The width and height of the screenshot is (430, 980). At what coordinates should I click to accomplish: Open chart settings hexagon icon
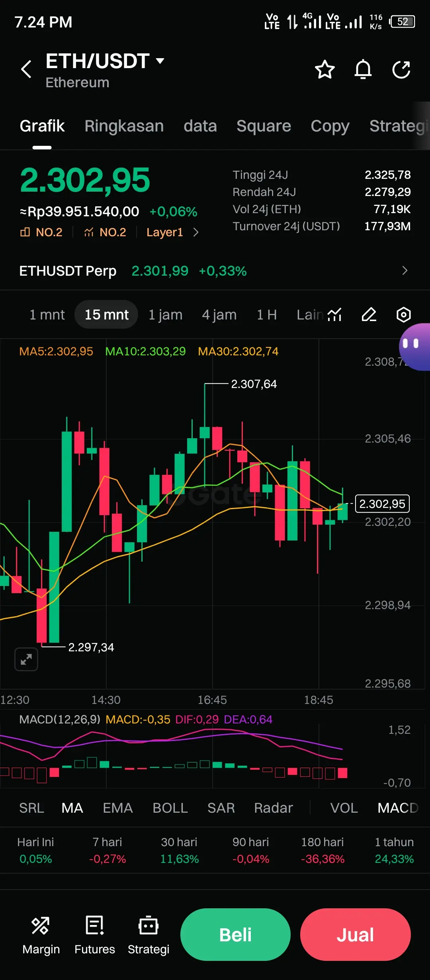pyautogui.click(x=404, y=315)
